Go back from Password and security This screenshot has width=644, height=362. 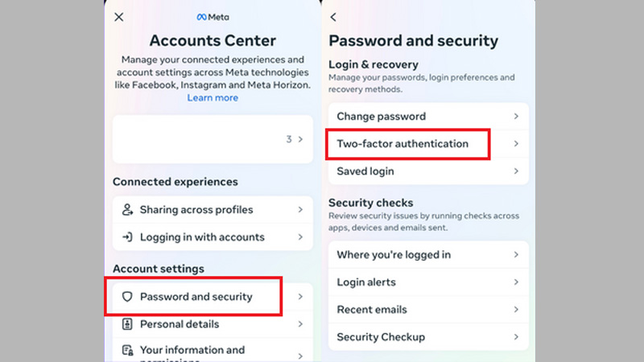click(333, 17)
